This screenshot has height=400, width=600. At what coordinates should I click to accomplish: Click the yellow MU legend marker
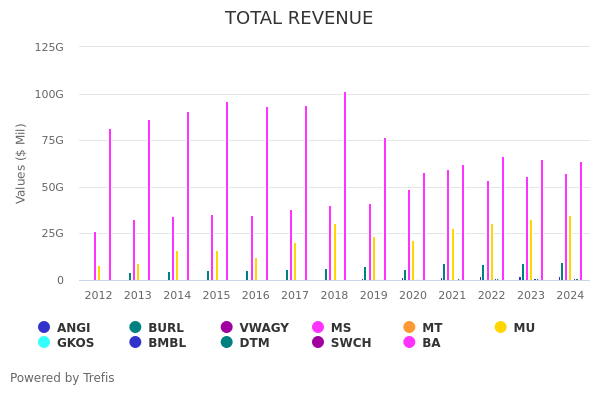click(x=501, y=327)
